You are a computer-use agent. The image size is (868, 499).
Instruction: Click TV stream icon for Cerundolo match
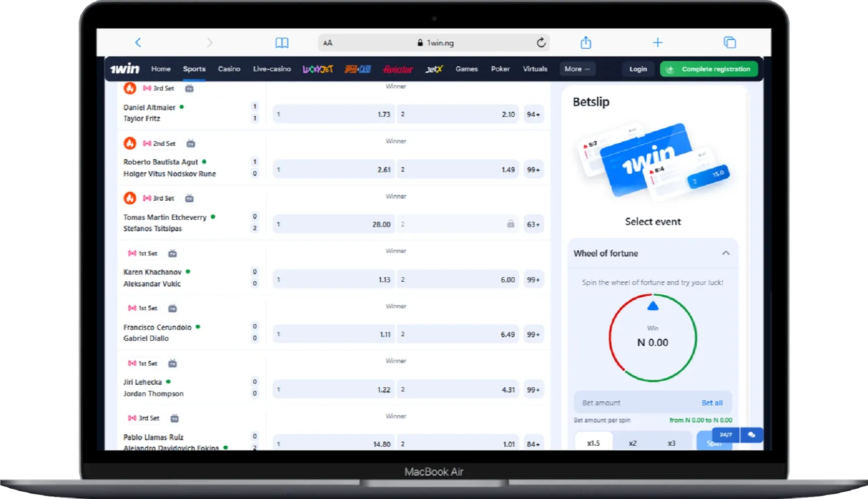pos(173,308)
